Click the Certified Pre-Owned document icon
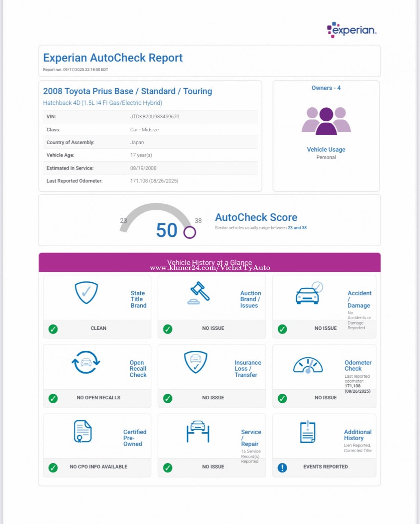 click(x=83, y=431)
